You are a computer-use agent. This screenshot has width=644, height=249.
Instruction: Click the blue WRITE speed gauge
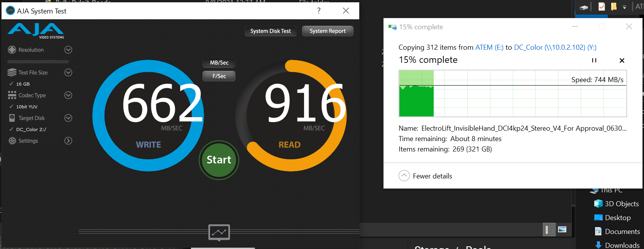[x=148, y=116]
